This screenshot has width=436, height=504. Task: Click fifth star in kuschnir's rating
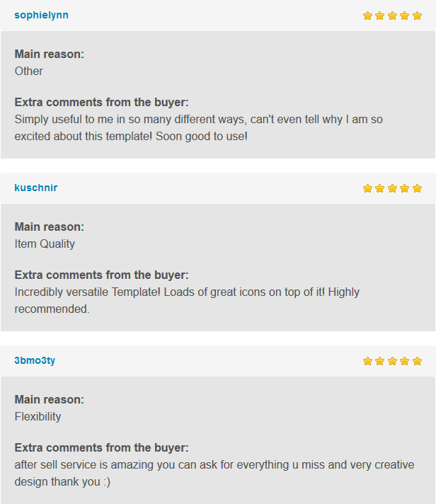(x=417, y=188)
